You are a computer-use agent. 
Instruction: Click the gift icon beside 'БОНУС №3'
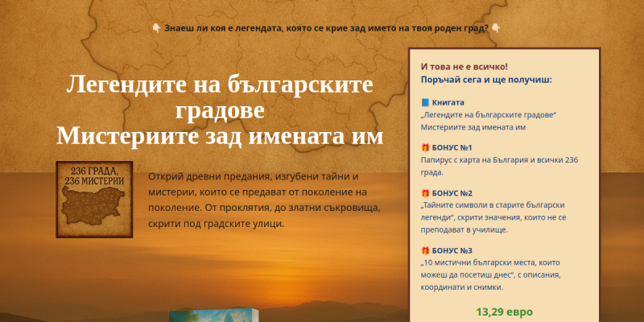tap(425, 250)
